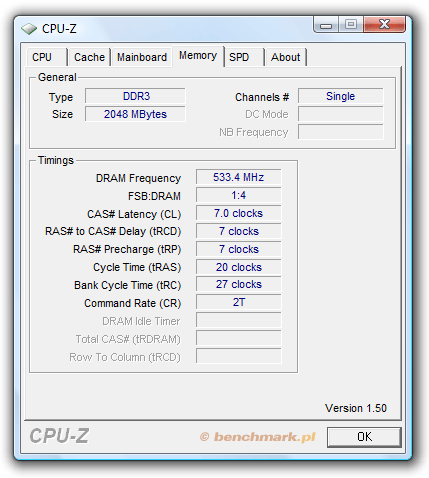
Task: Click the Channels # field showing Single
Action: tap(341, 96)
